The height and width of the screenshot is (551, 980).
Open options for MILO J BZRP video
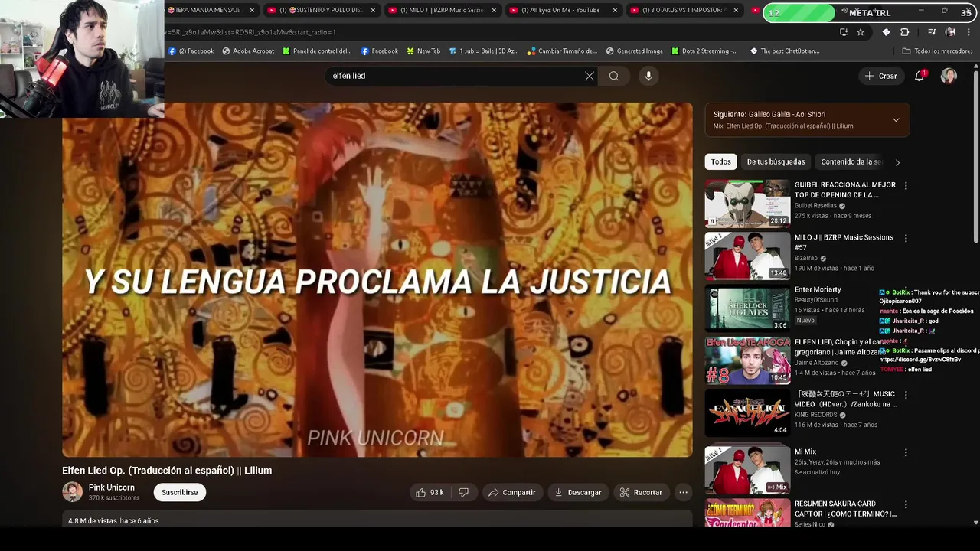pos(906,238)
